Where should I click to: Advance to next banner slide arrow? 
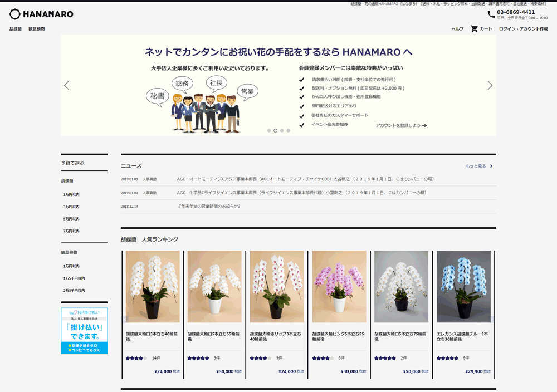coord(490,85)
